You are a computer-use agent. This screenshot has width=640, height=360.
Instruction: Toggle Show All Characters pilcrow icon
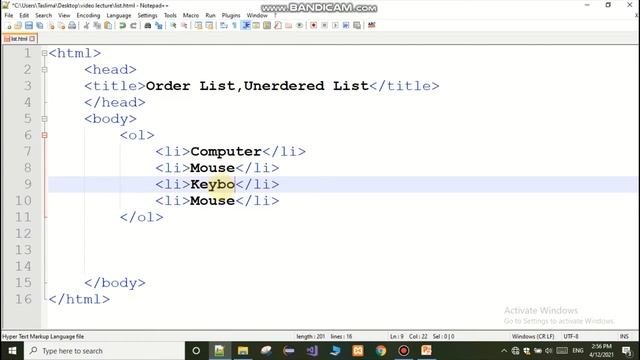[235, 25]
